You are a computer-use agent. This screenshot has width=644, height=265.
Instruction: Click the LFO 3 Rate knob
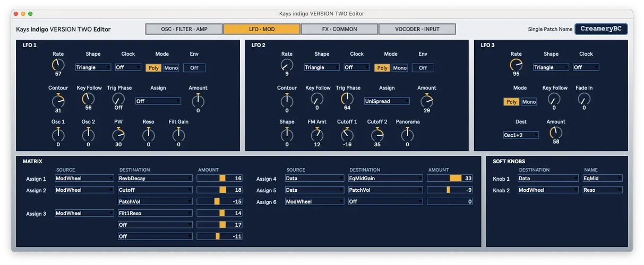click(516, 65)
